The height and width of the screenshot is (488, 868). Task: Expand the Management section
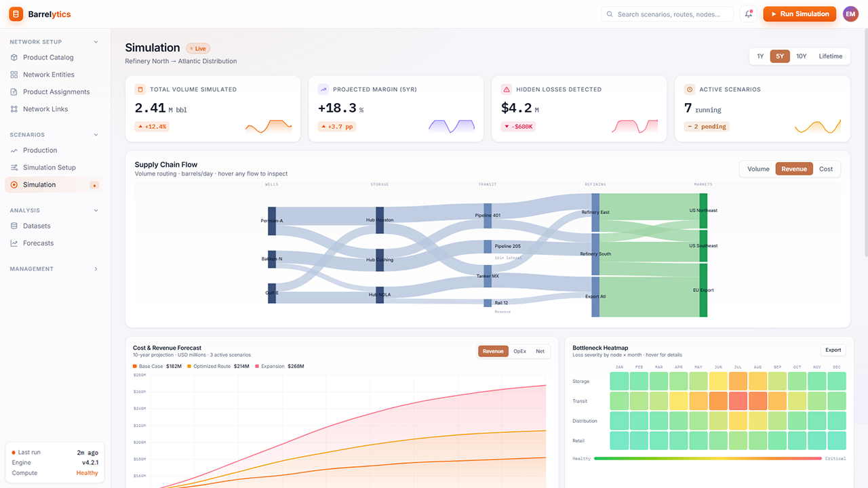click(x=96, y=269)
